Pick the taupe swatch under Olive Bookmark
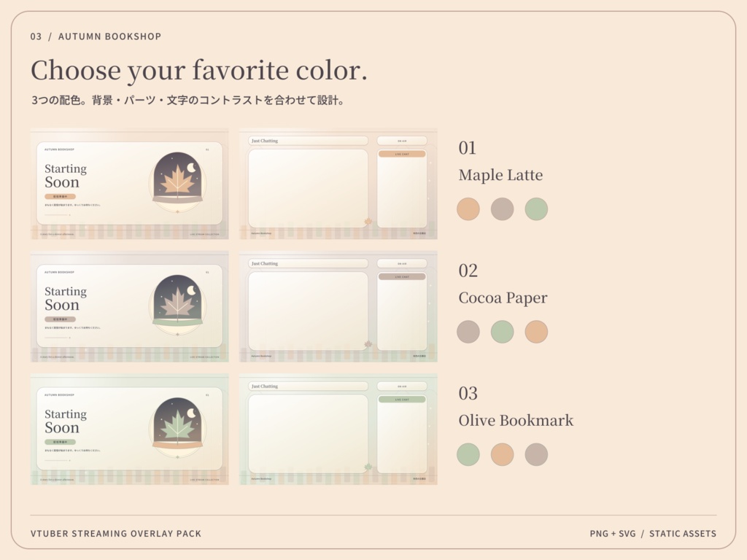 pyautogui.click(x=536, y=454)
